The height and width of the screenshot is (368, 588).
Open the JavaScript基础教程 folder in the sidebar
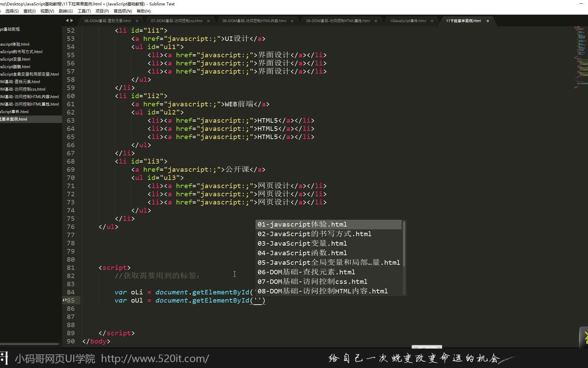click(10, 29)
